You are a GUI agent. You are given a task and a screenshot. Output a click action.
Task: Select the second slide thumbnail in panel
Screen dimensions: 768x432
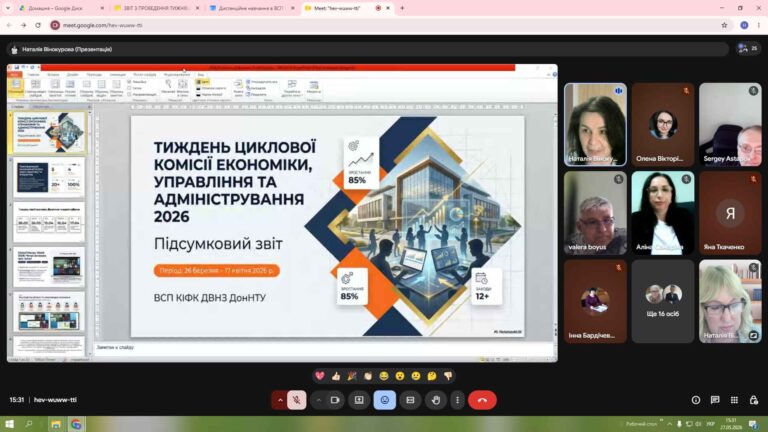(49, 177)
